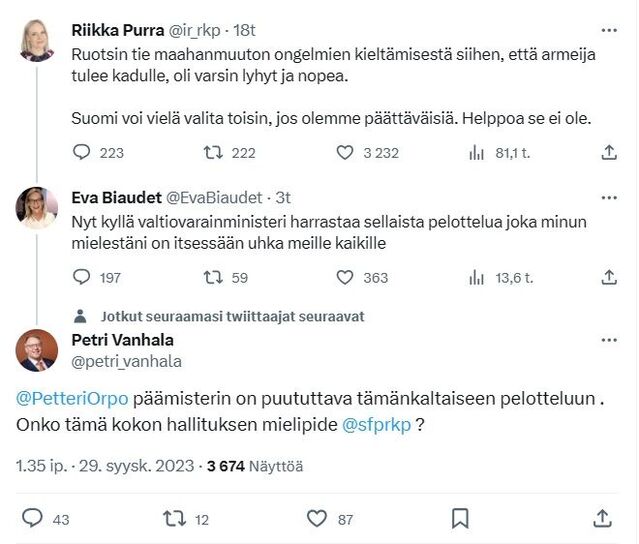Bookmark Petri Vanhala's tweet
This screenshot has height=544, width=639.
[460, 518]
